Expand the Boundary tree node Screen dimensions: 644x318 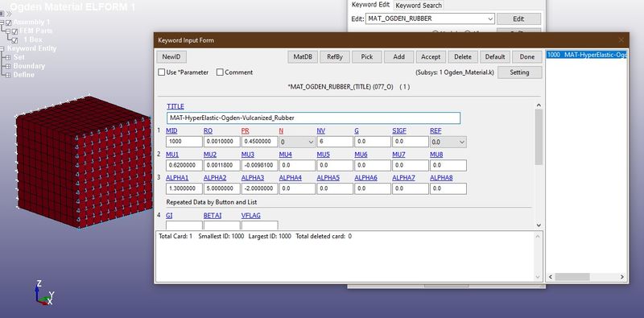8,66
